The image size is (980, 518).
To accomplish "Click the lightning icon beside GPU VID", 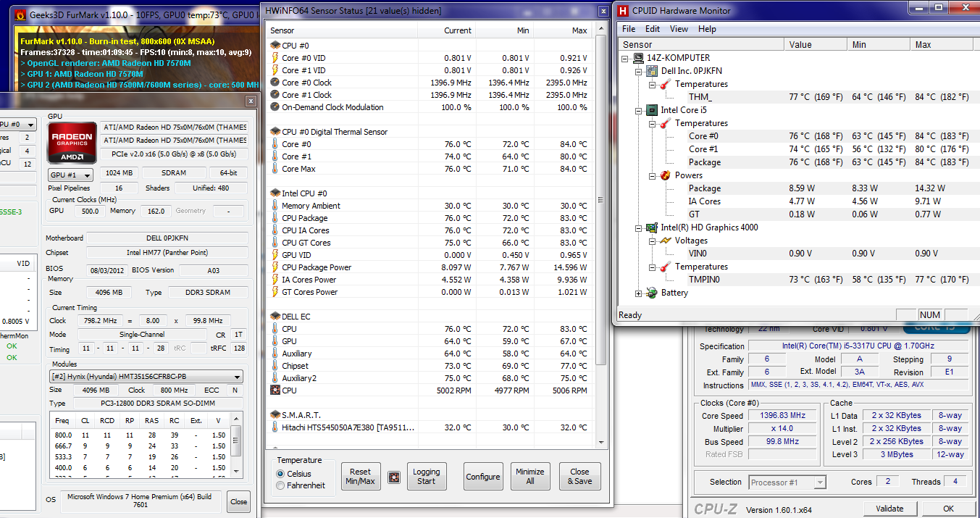I will [275, 255].
